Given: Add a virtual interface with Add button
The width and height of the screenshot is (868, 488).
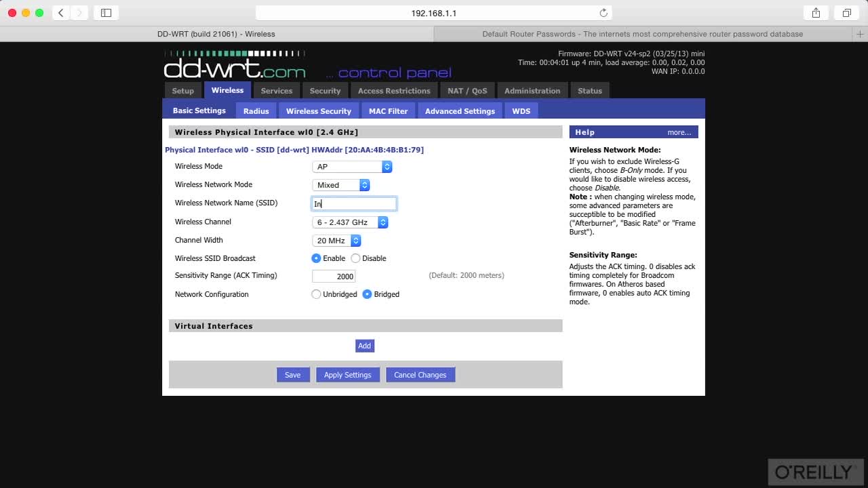Looking at the screenshot, I should (x=364, y=346).
